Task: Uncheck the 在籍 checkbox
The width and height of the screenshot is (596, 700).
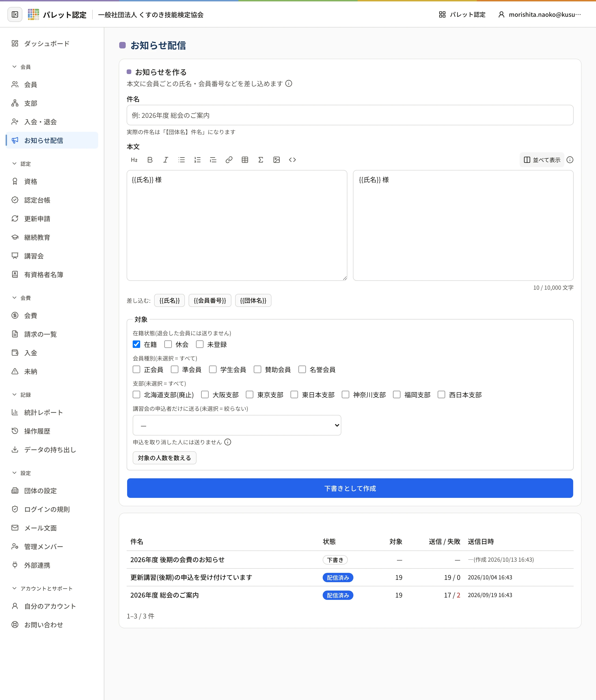Action: tap(136, 344)
